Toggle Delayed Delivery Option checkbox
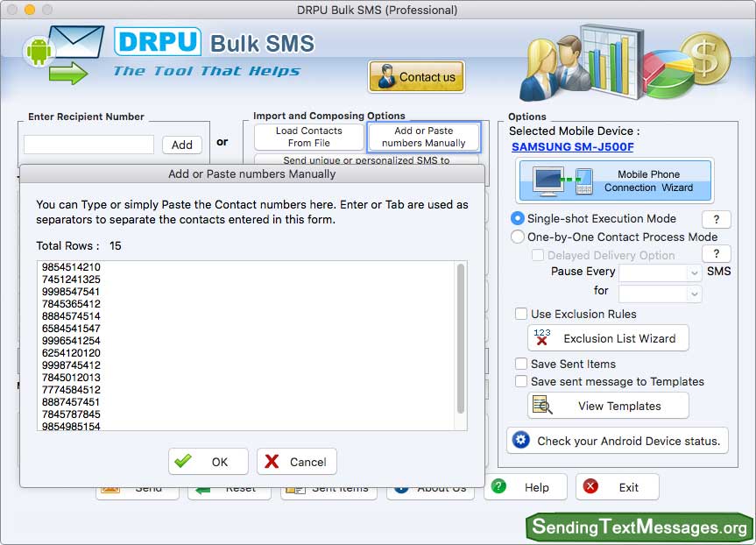This screenshot has width=756, height=545. 538,255
